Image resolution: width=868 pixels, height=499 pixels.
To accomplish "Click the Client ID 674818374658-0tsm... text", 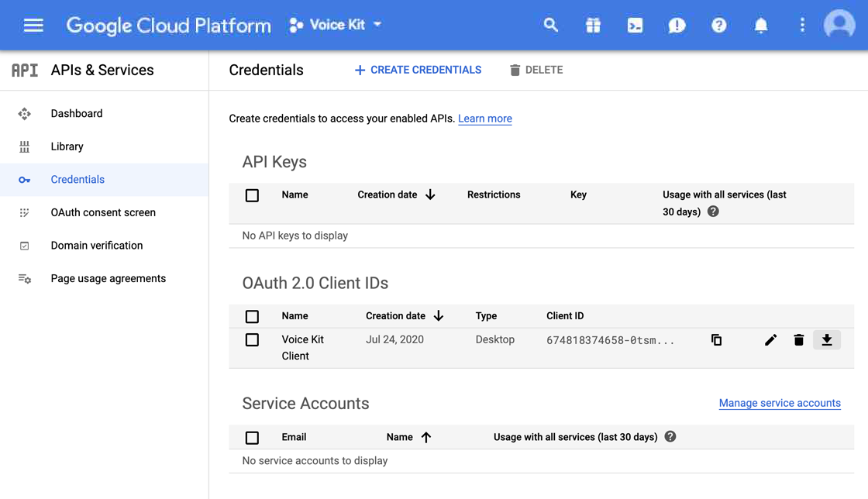I will (x=610, y=340).
